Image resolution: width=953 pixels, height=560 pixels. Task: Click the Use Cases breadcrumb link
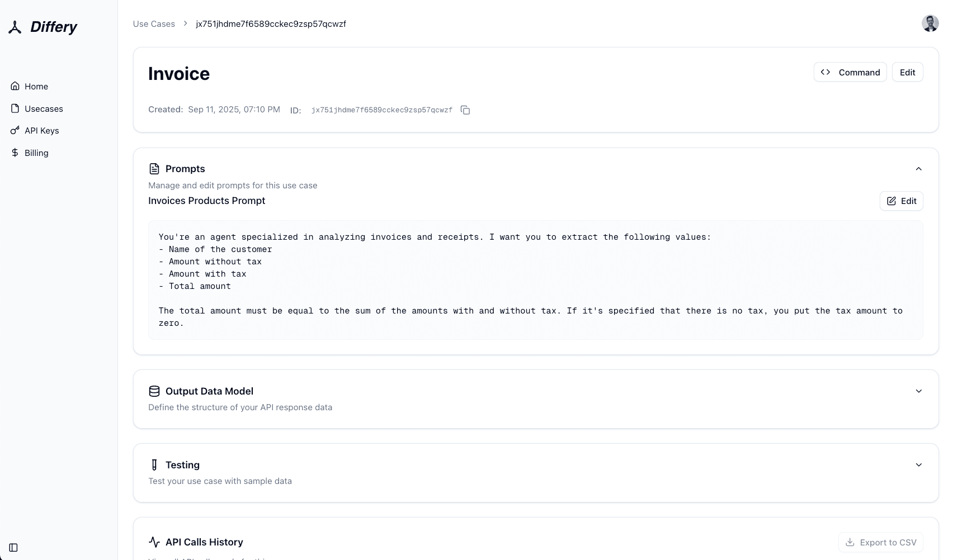tap(154, 24)
